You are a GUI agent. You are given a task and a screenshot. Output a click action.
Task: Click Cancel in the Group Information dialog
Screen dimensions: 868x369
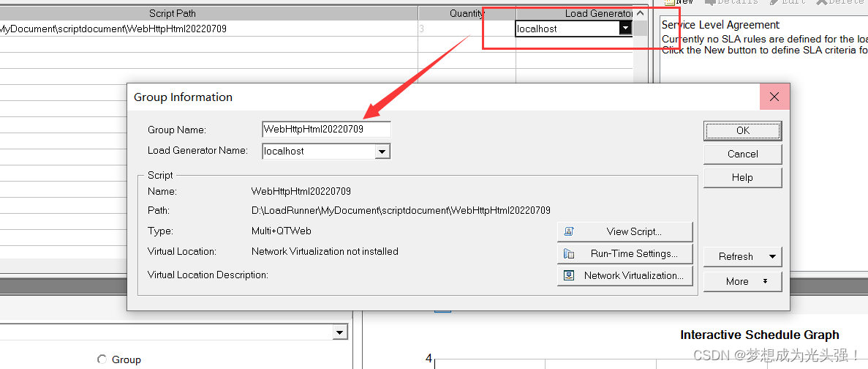(742, 154)
